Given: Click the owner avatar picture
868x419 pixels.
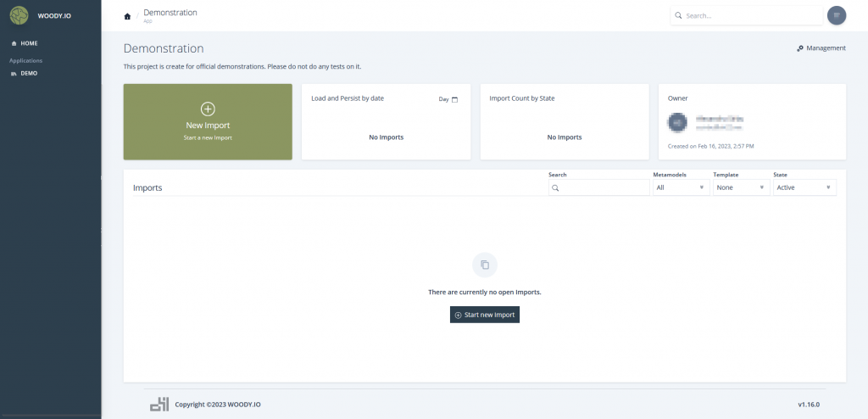Looking at the screenshot, I should (676, 123).
